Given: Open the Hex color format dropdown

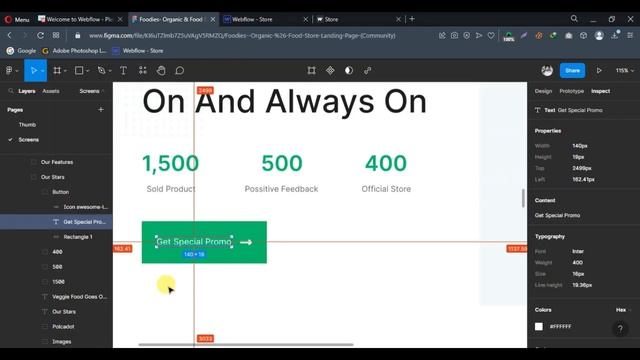Looking at the screenshot, I should pos(623,310).
